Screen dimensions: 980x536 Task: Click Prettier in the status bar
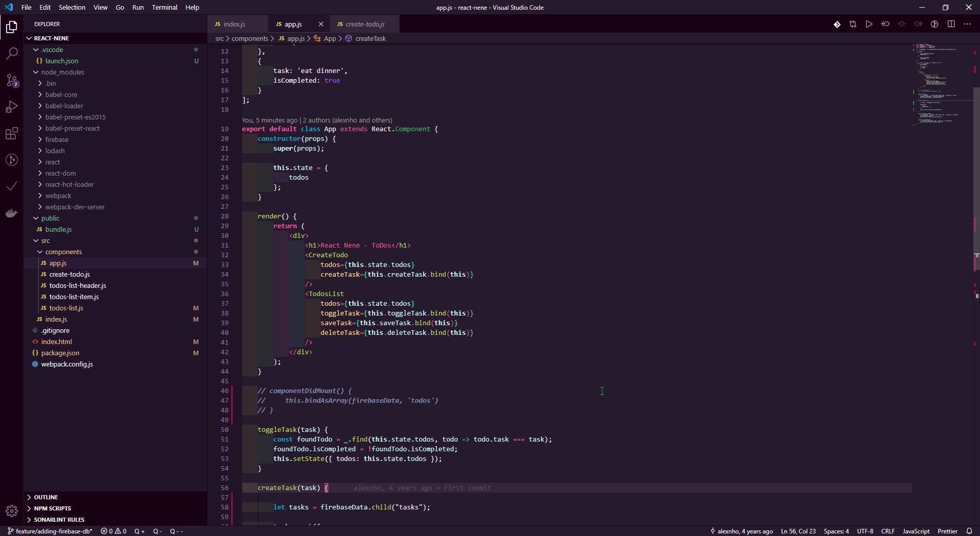947,531
